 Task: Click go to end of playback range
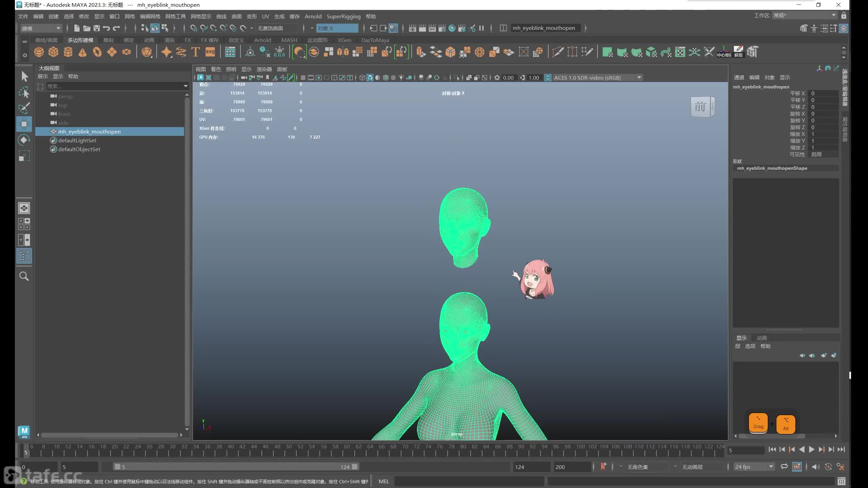pos(841,449)
